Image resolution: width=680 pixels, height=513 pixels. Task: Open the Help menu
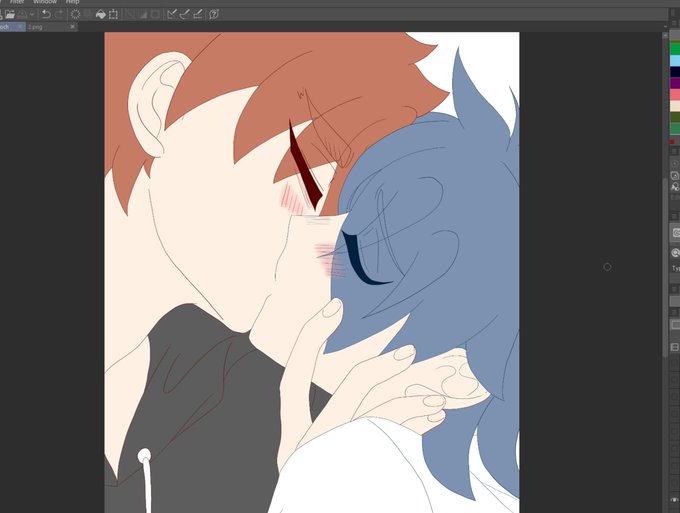[72, 2]
